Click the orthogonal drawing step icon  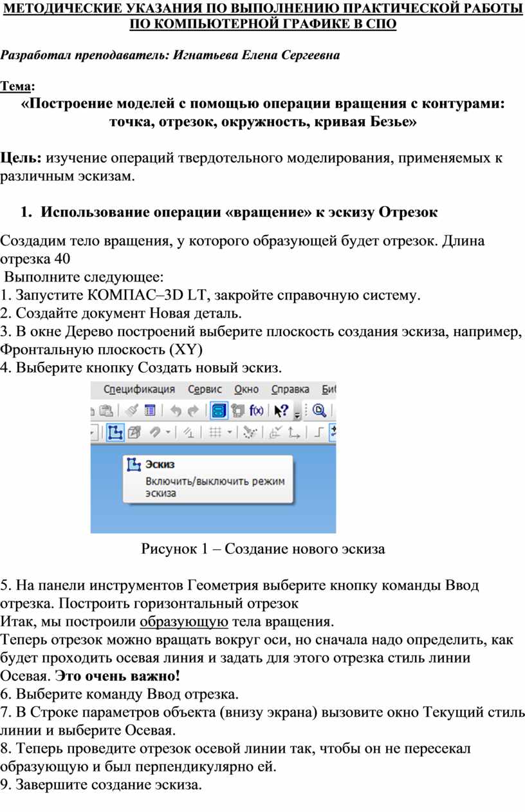tap(320, 433)
